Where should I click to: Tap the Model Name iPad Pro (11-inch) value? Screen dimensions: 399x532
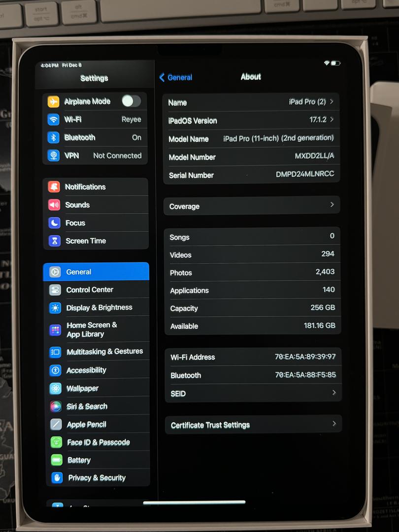click(278, 138)
